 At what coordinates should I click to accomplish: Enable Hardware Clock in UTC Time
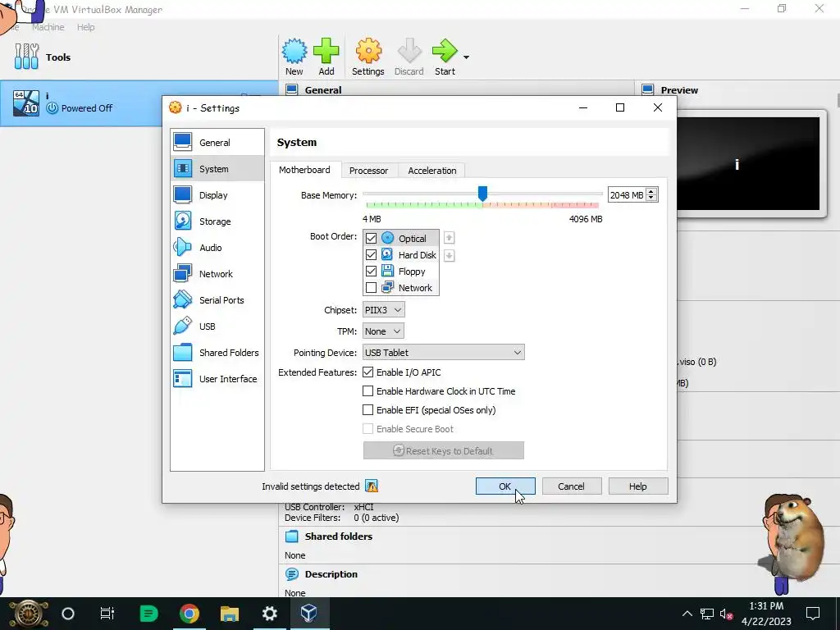368,391
